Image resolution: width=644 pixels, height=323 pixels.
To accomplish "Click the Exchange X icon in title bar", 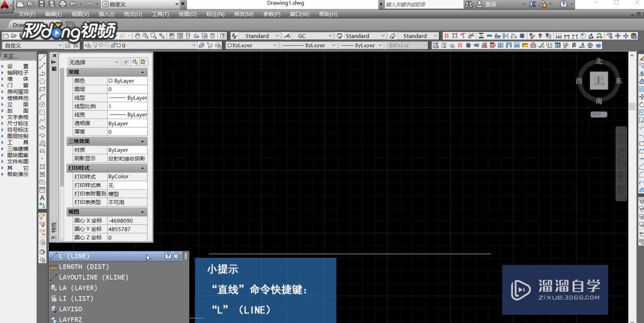I will click(533, 4).
